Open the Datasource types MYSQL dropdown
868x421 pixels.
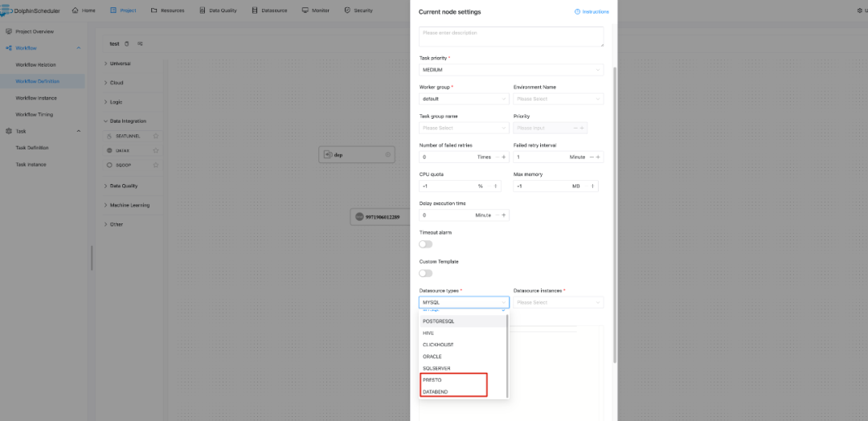coord(464,303)
